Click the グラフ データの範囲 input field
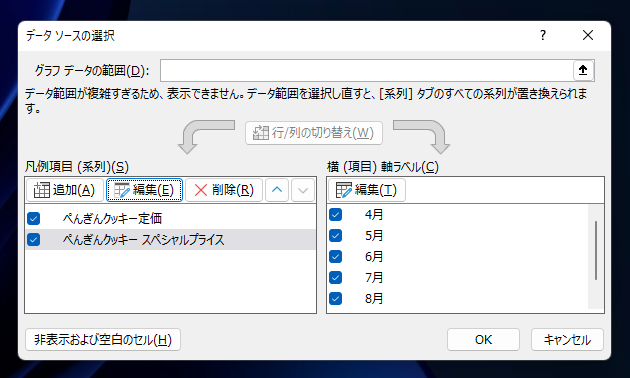The image size is (630, 378). (x=366, y=70)
